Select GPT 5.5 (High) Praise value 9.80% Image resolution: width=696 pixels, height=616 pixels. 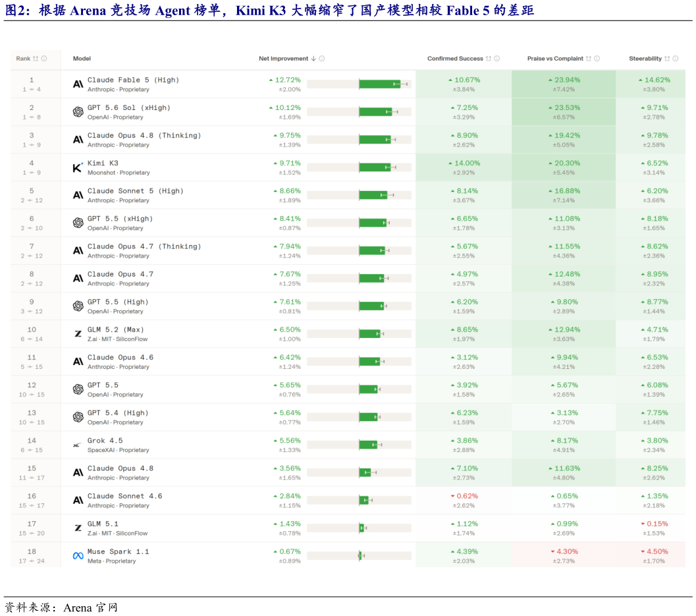(564, 302)
